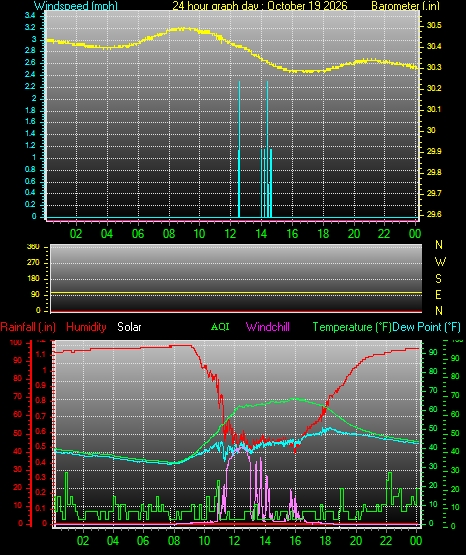Select hour label 08 under the lower graph
466x555 pixels.
pyautogui.click(x=174, y=541)
